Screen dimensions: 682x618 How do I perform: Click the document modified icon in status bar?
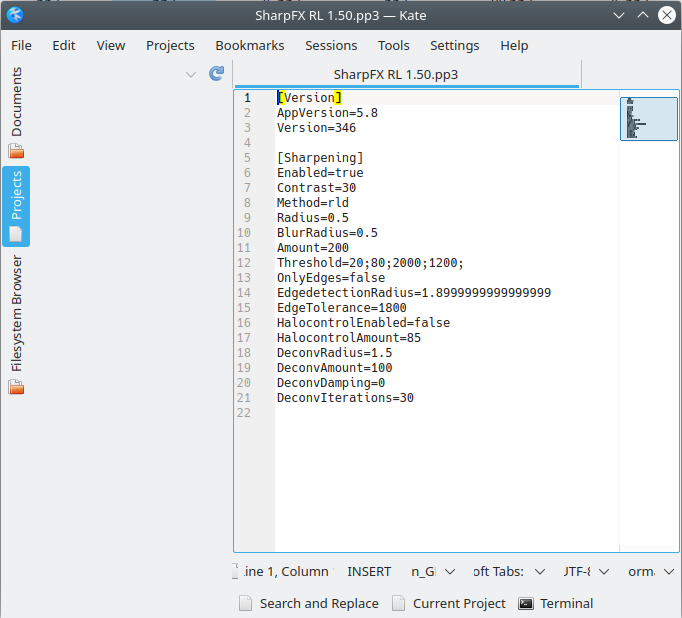(235, 571)
